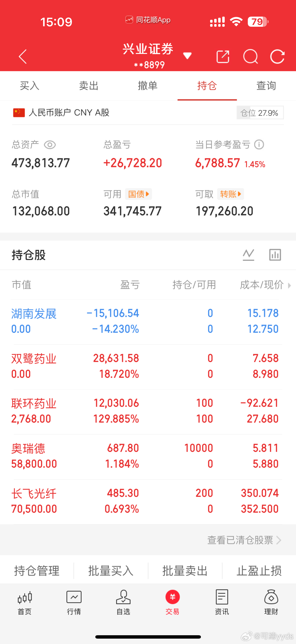Tap 持仓股 section heading

point(29,255)
